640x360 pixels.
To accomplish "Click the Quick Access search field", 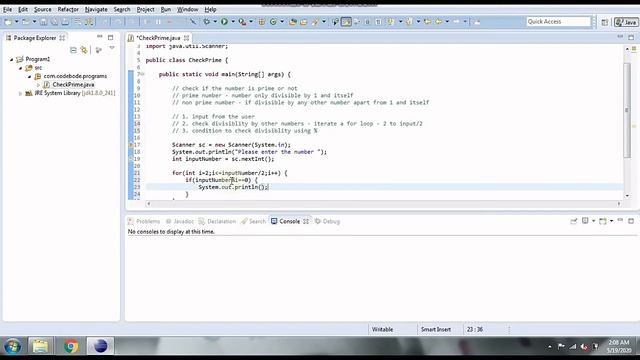I will click(558, 22).
